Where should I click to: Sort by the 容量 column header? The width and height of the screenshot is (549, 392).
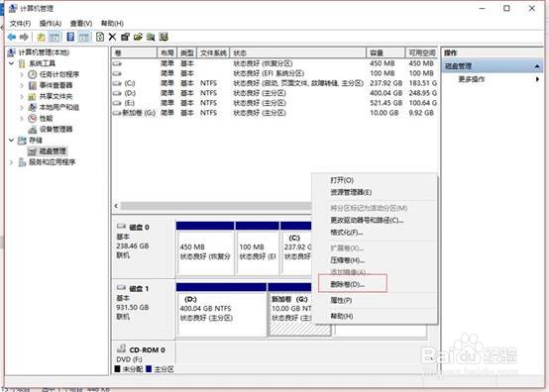point(385,52)
